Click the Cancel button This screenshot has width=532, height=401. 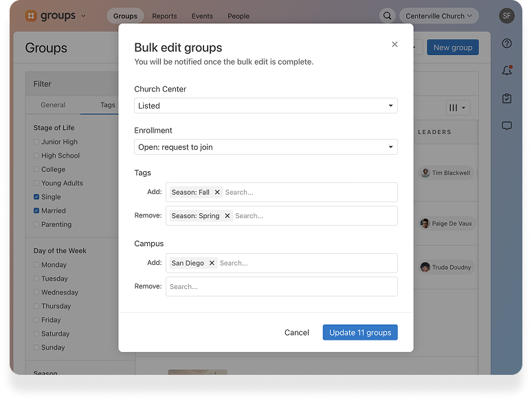click(x=296, y=332)
